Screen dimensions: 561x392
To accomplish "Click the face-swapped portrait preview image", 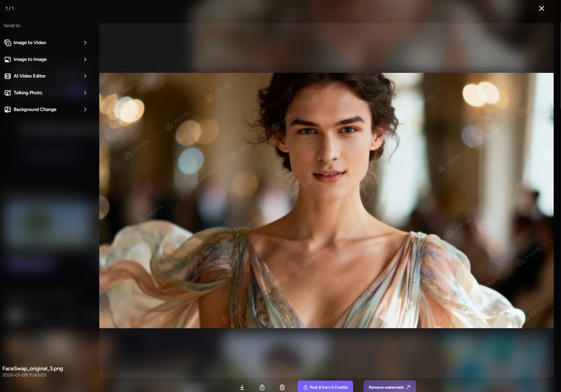I will click(326, 200).
